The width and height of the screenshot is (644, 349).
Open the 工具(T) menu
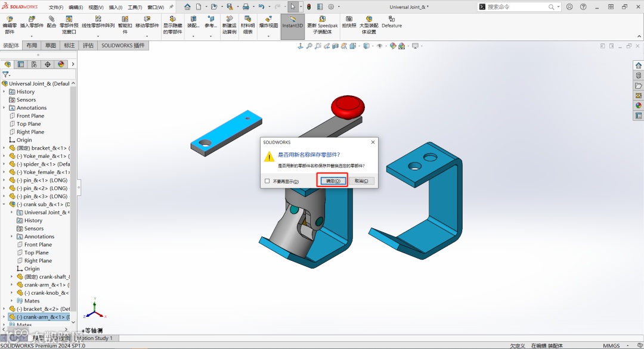(135, 7)
